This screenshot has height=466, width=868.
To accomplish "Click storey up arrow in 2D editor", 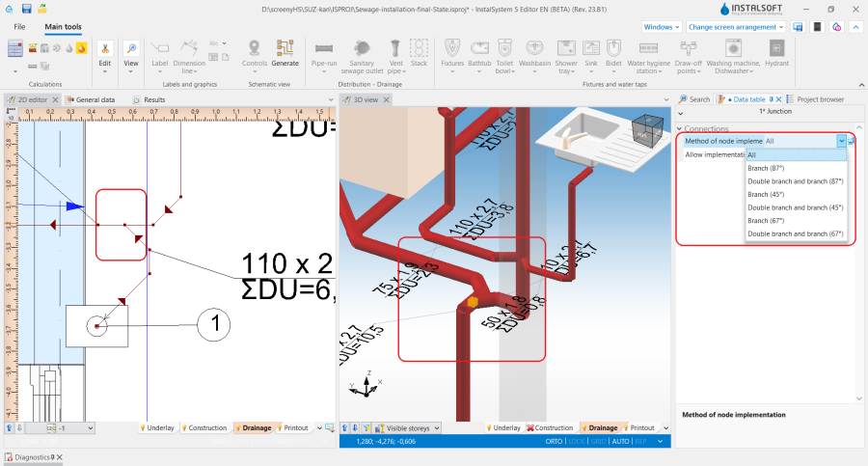I will click(10, 427).
